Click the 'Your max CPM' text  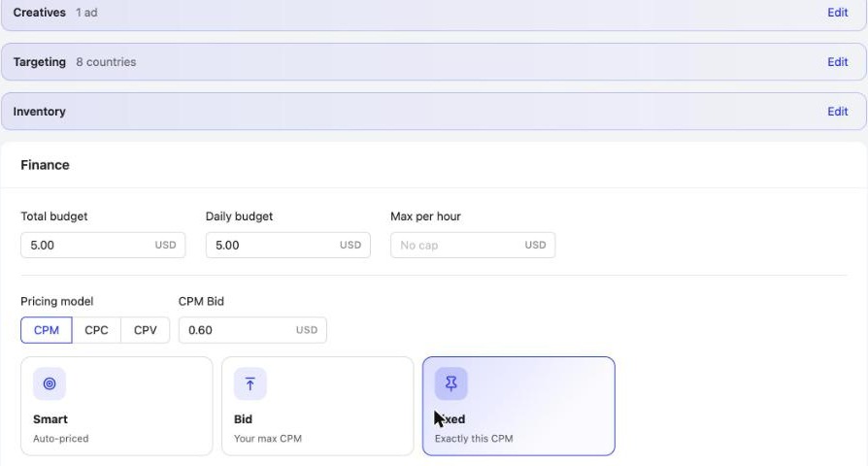[268, 438]
